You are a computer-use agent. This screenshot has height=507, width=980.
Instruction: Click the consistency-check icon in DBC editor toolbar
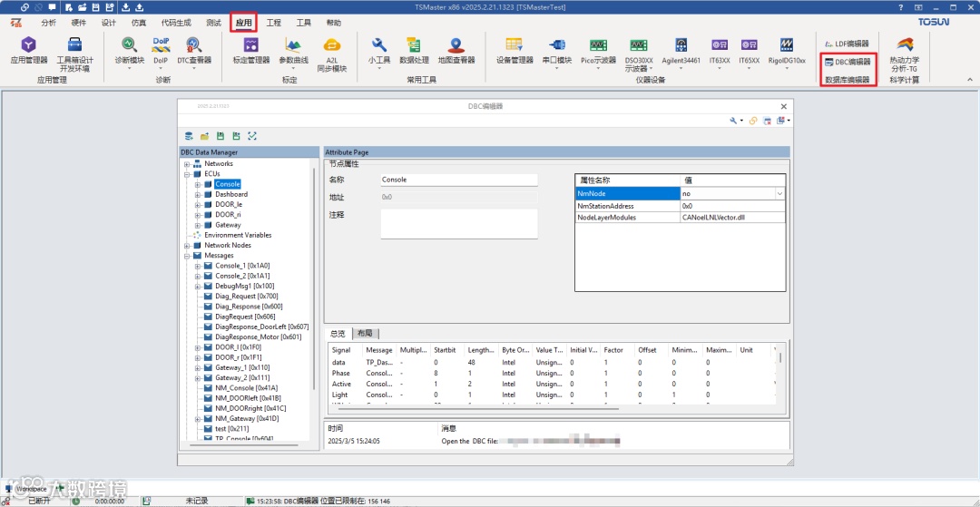[x=252, y=136]
